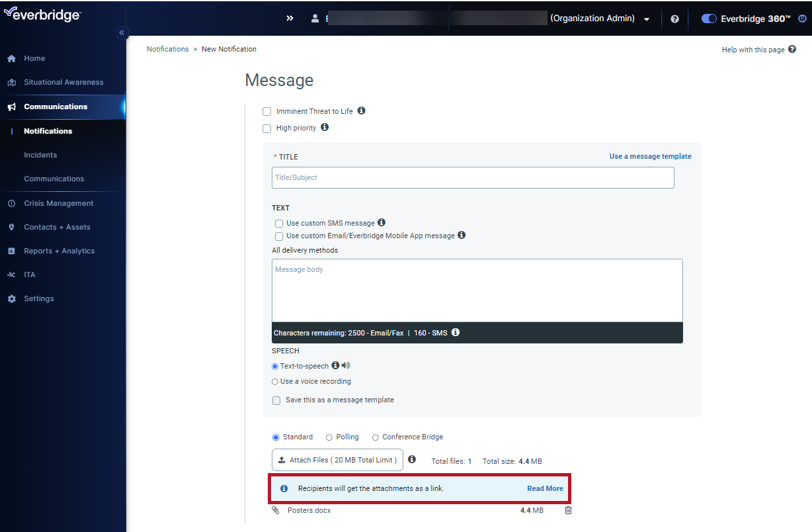
Task: Check the Imminent Threat to Life box
Action: pos(267,112)
